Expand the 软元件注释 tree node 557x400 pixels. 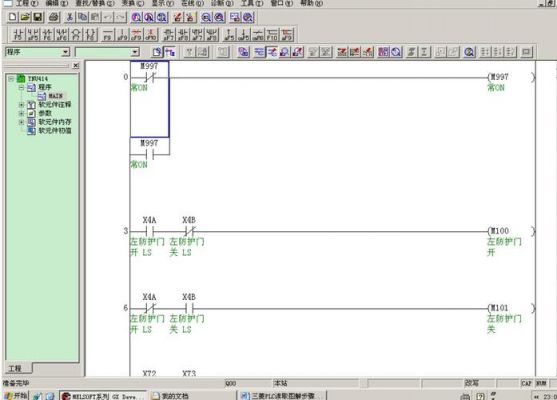point(21,105)
